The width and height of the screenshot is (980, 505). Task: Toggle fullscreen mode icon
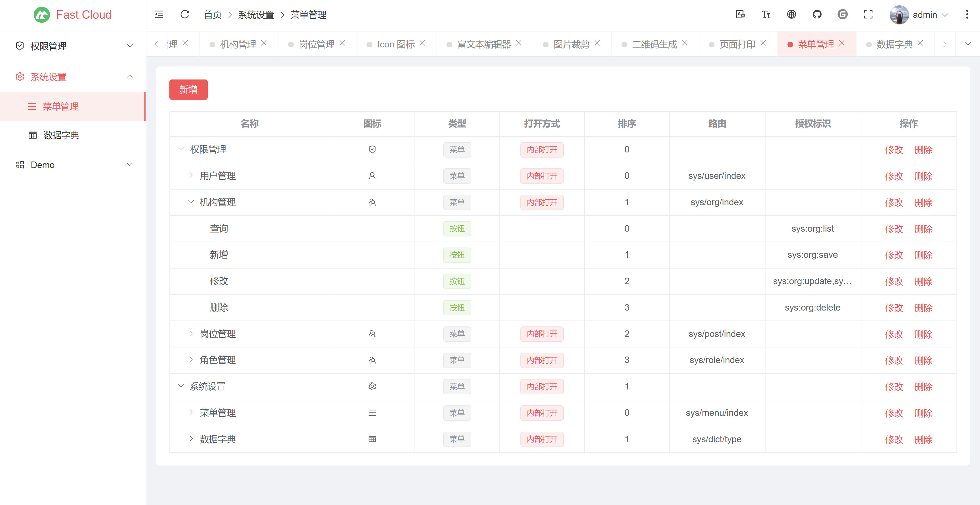tap(868, 14)
